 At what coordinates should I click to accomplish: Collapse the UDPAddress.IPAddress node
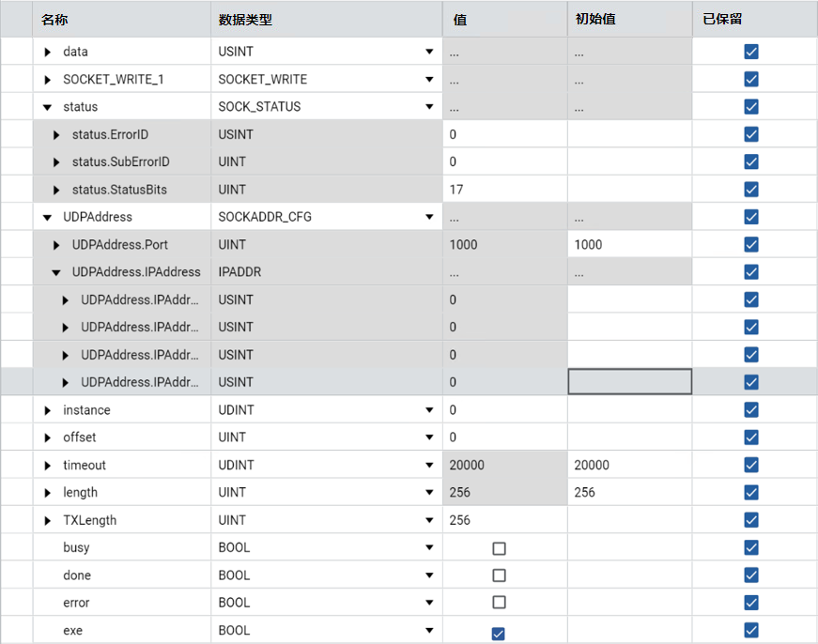[x=58, y=271]
